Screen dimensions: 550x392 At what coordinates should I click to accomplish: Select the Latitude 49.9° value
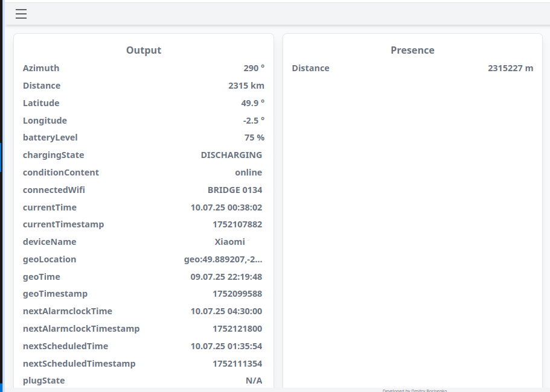coord(252,103)
